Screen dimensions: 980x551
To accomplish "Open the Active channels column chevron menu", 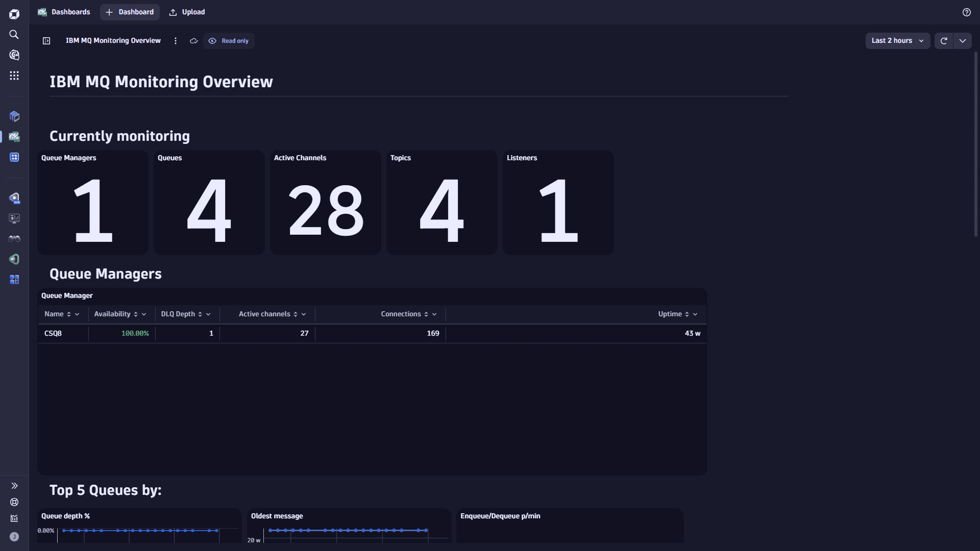I will (x=304, y=314).
